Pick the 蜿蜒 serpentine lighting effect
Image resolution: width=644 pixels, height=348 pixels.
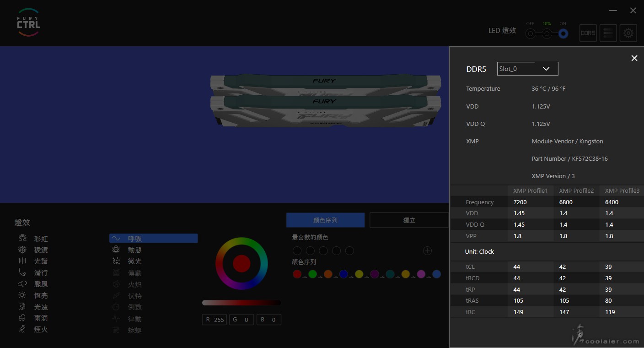click(x=127, y=330)
